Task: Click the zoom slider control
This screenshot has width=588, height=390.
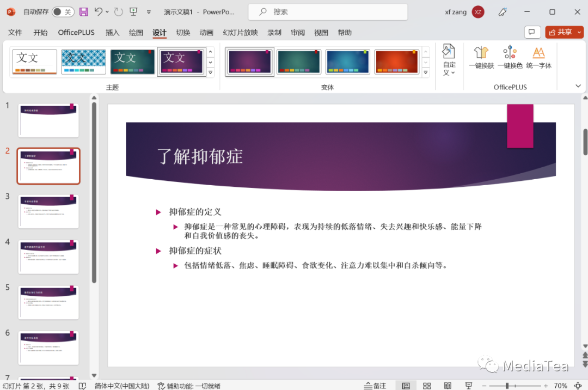Action: click(x=515, y=386)
